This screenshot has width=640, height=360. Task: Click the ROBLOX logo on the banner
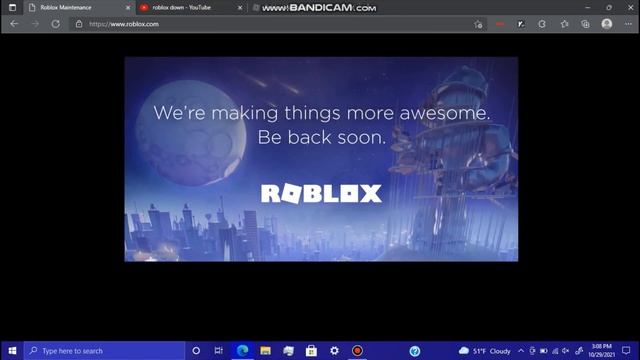(321, 193)
